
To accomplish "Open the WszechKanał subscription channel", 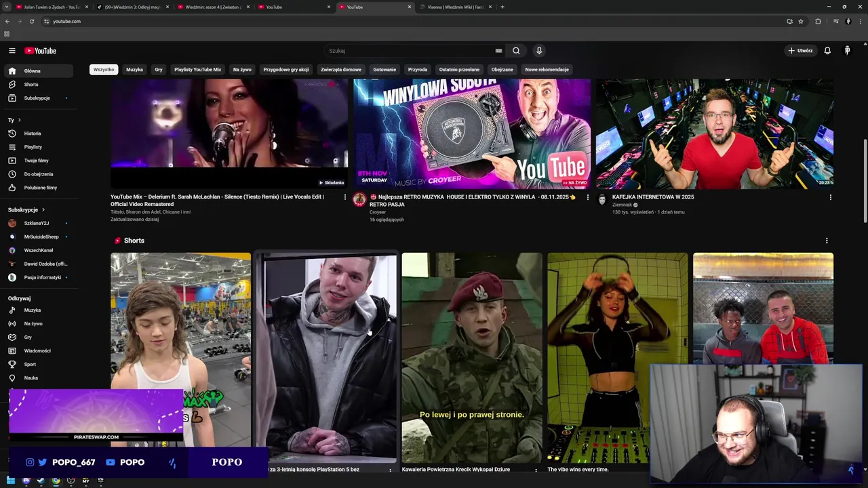I will tap(39, 250).
